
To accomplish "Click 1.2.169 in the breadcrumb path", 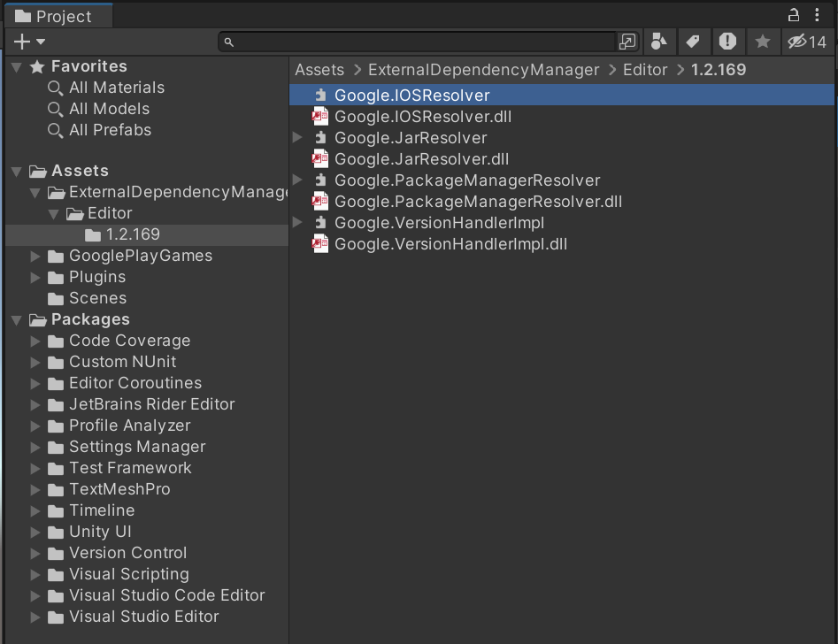I will (x=719, y=70).
